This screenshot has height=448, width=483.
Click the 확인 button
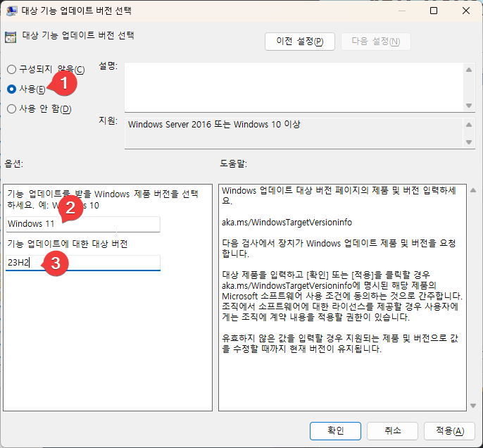(335, 430)
